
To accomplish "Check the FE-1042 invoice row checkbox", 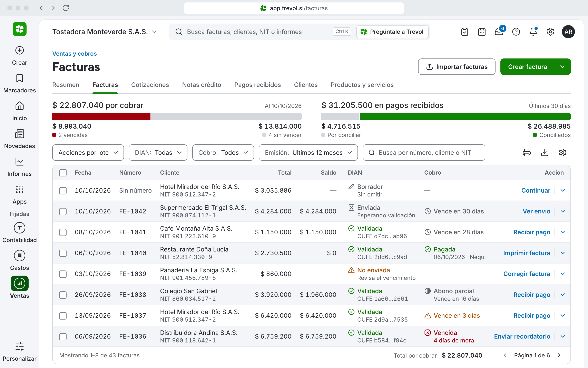I will 63,211.
